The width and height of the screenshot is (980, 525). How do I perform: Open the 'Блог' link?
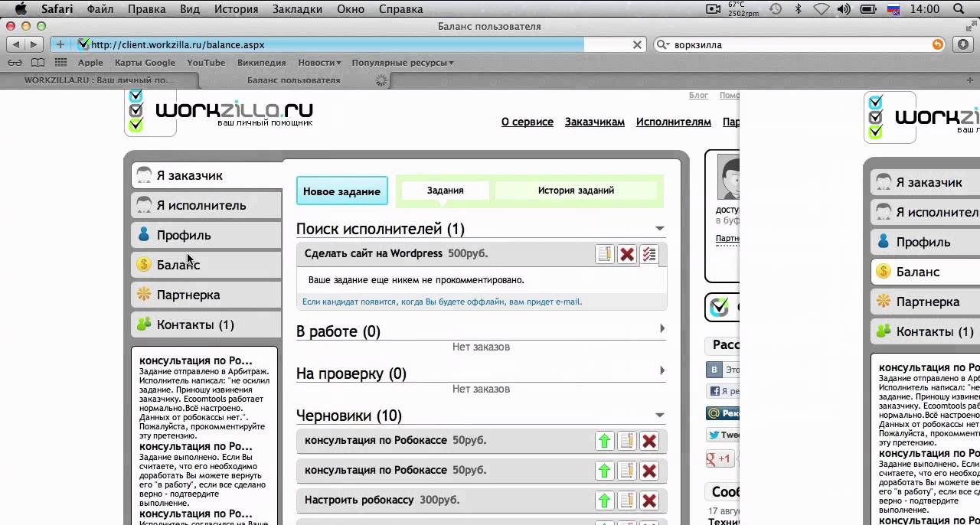(698, 95)
